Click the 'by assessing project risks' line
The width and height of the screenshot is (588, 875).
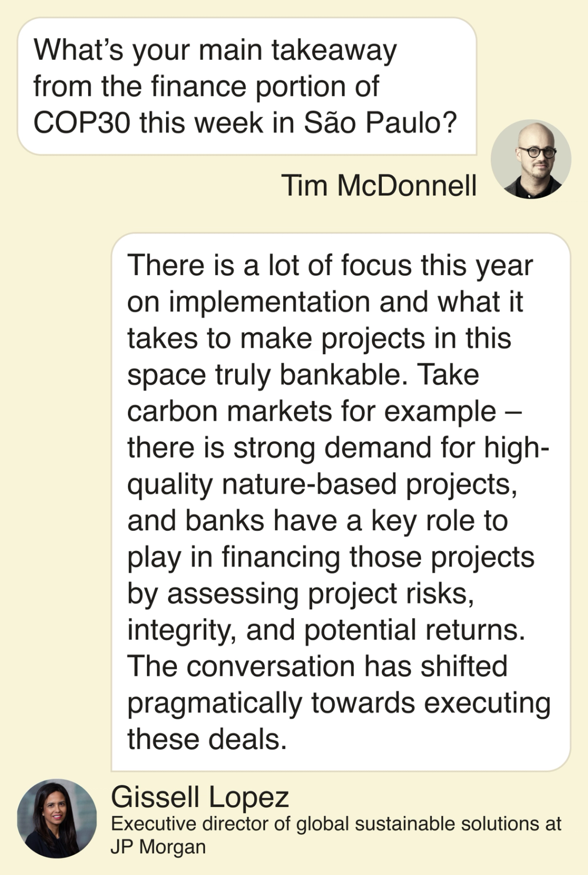(300, 593)
